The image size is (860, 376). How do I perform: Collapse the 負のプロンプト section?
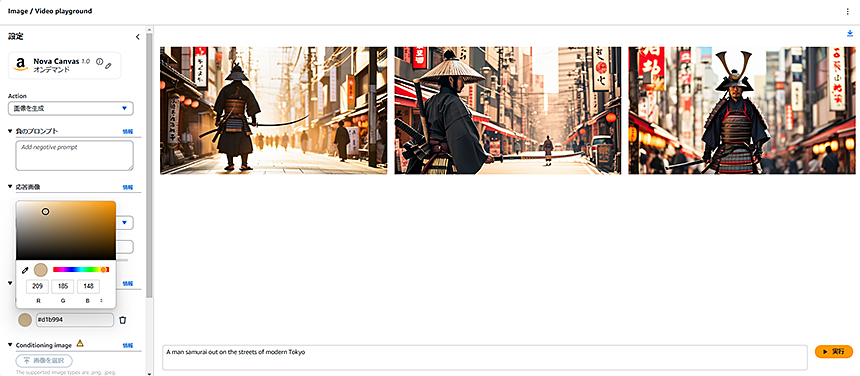(10, 131)
